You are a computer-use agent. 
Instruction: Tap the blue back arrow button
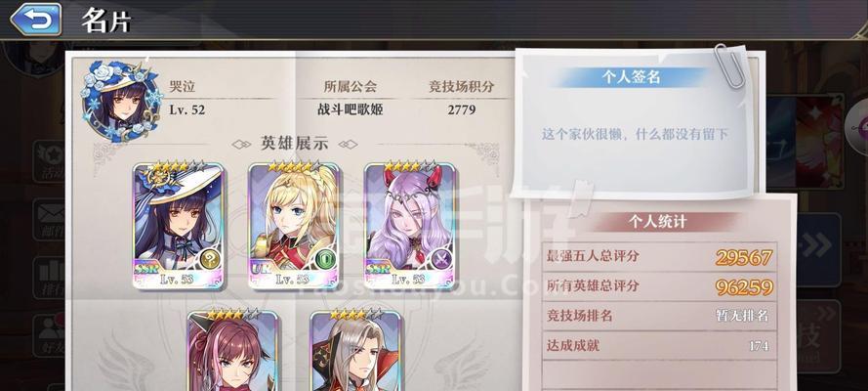tap(35, 19)
